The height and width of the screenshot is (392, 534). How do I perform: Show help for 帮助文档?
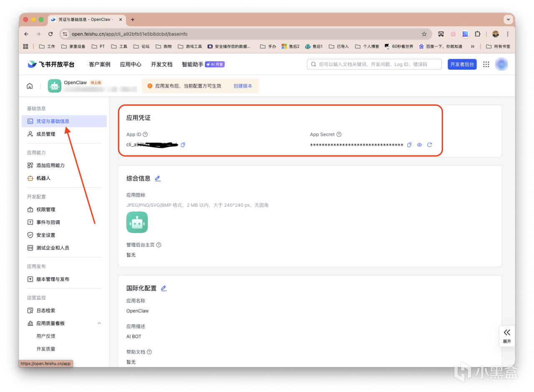(149, 352)
